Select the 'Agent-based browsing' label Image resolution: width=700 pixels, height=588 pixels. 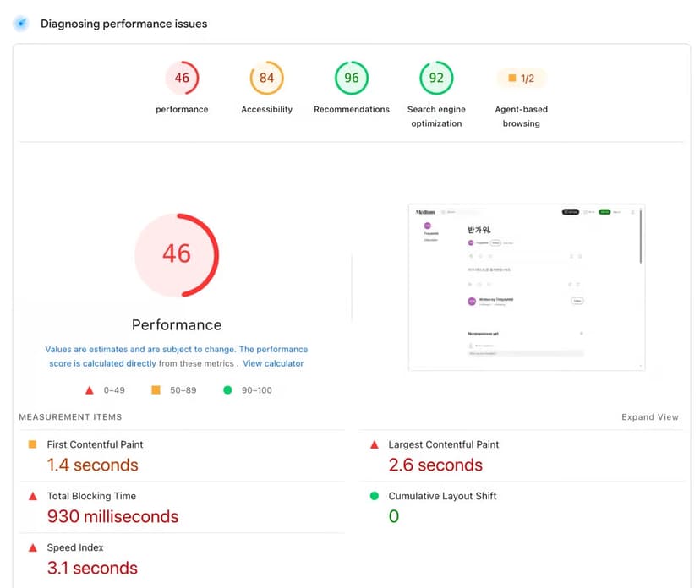pyautogui.click(x=521, y=117)
